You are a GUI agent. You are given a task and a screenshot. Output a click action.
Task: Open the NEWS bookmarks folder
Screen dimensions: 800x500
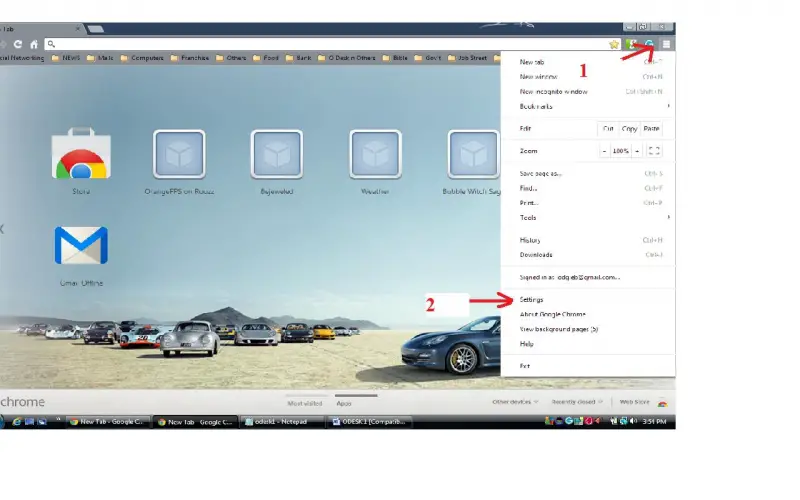pyautogui.click(x=66, y=58)
